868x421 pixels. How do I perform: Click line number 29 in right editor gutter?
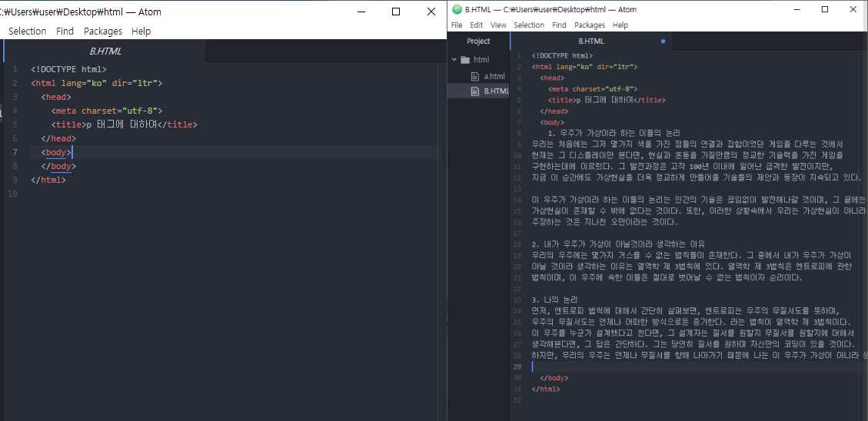pyautogui.click(x=518, y=366)
